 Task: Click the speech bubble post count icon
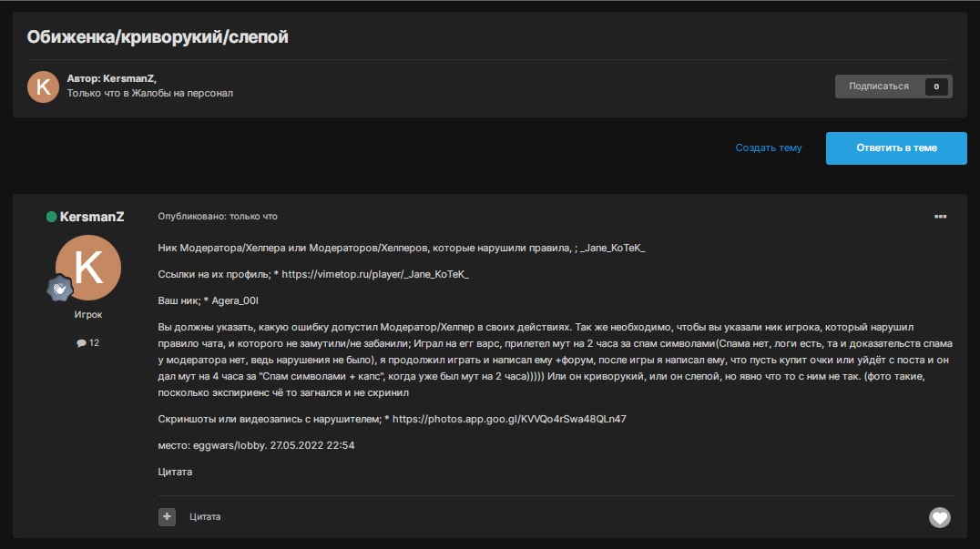tap(81, 342)
